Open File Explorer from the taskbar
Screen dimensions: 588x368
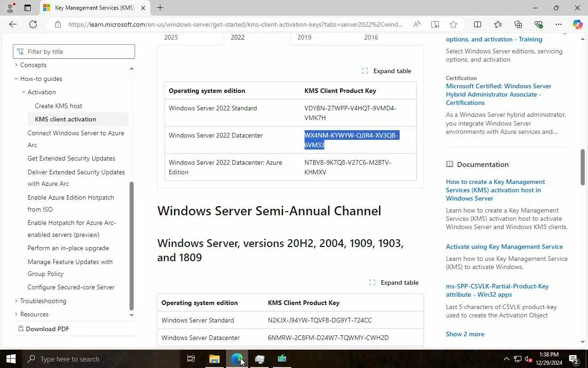pos(215,359)
